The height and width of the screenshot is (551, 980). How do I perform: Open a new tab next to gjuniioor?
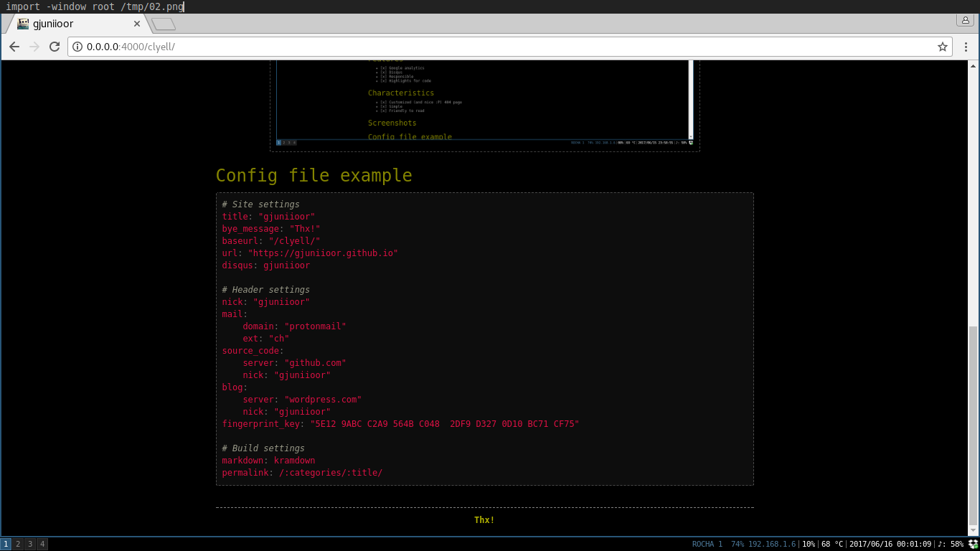click(162, 23)
